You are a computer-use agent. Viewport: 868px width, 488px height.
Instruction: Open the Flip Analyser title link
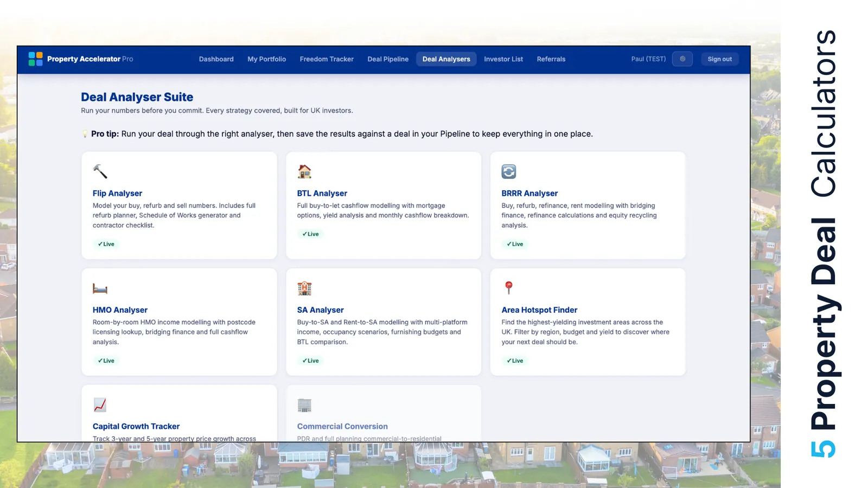(117, 194)
